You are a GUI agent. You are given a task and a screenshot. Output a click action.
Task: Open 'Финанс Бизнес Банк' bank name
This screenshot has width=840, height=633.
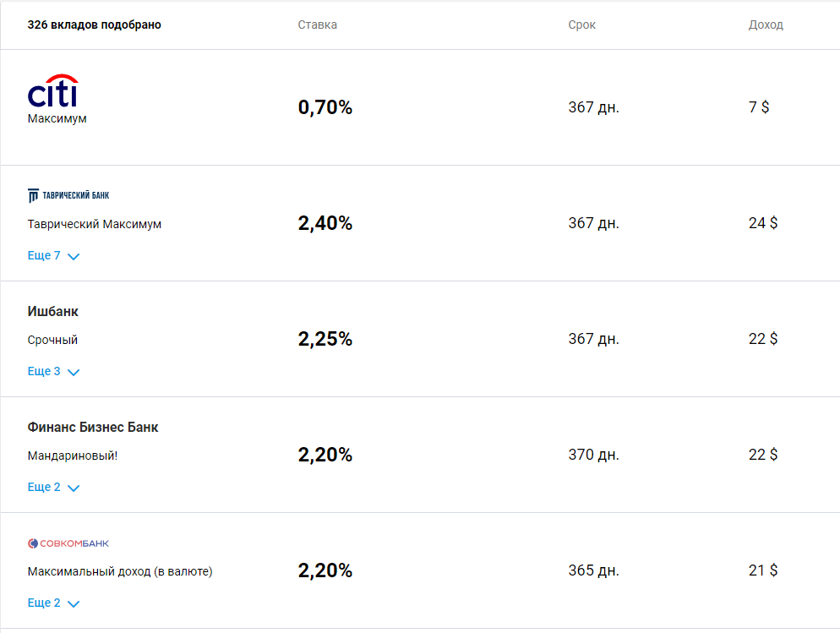click(x=93, y=428)
